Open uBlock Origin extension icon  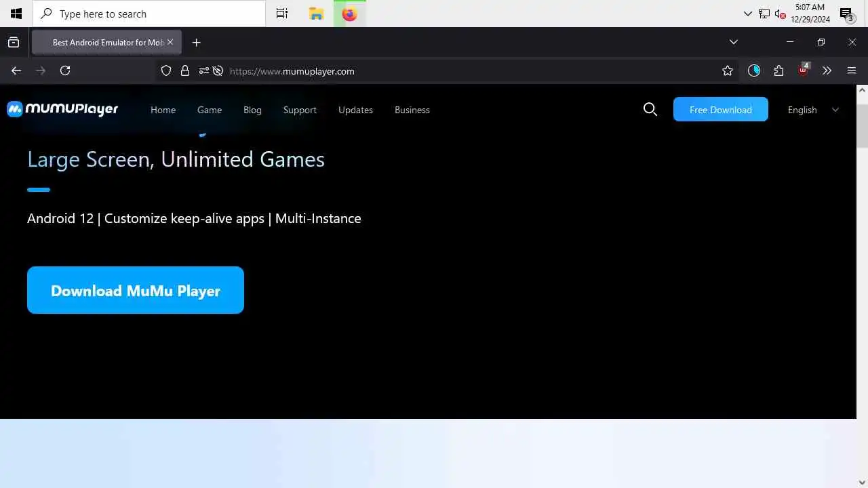(804, 70)
